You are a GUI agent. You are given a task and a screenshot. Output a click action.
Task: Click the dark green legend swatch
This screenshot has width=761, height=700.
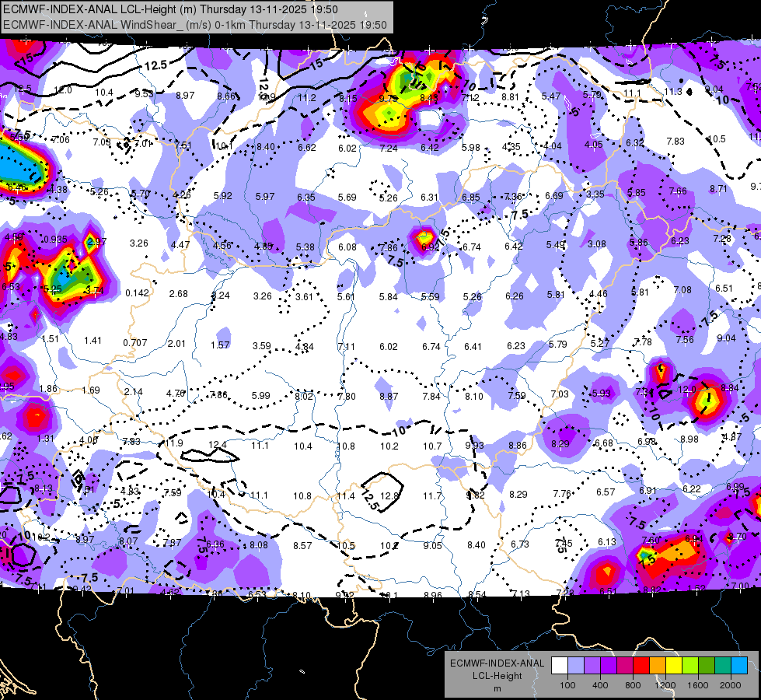(707, 666)
